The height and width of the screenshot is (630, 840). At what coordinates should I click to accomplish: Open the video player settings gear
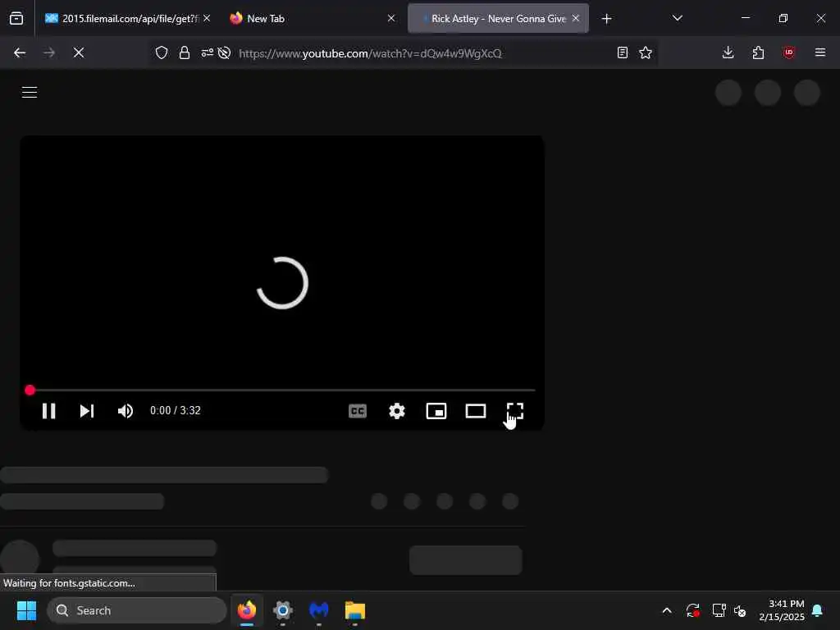[397, 411]
